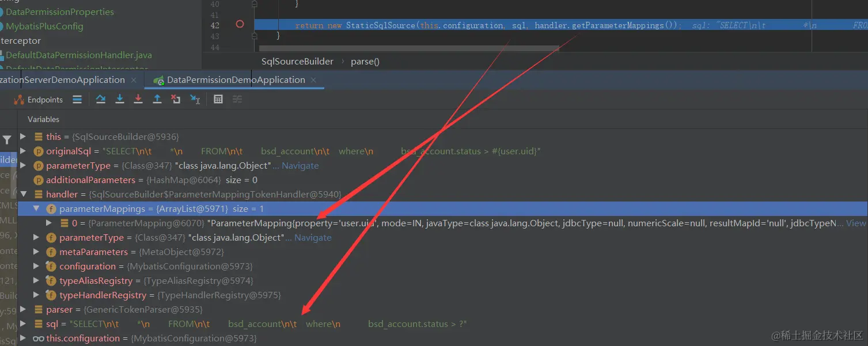The width and height of the screenshot is (868, 346).
Task: Select the Variables panel header
Action: (x=44, y=119)
